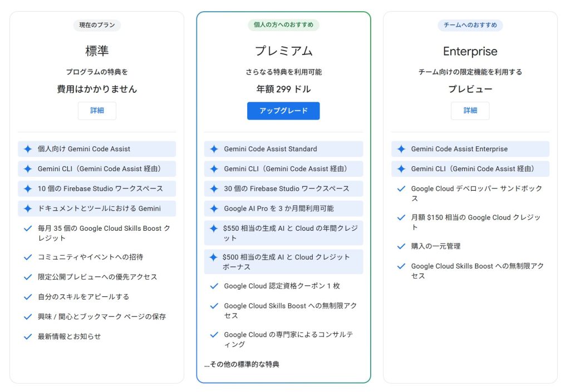Click sparkle icon beside Gemini Code Assist Enterprise
This screenshot has height=392, width=570.
click(x=401, y=149)
